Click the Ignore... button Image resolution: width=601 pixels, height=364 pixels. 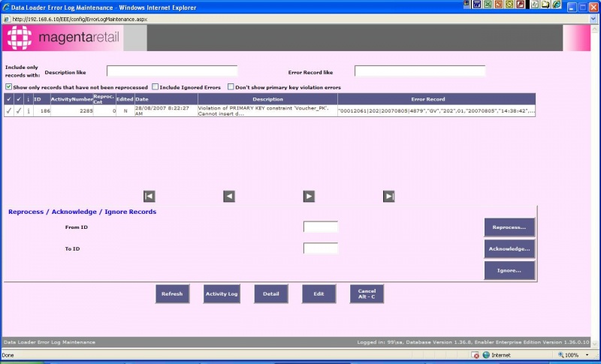click(509, 271)
